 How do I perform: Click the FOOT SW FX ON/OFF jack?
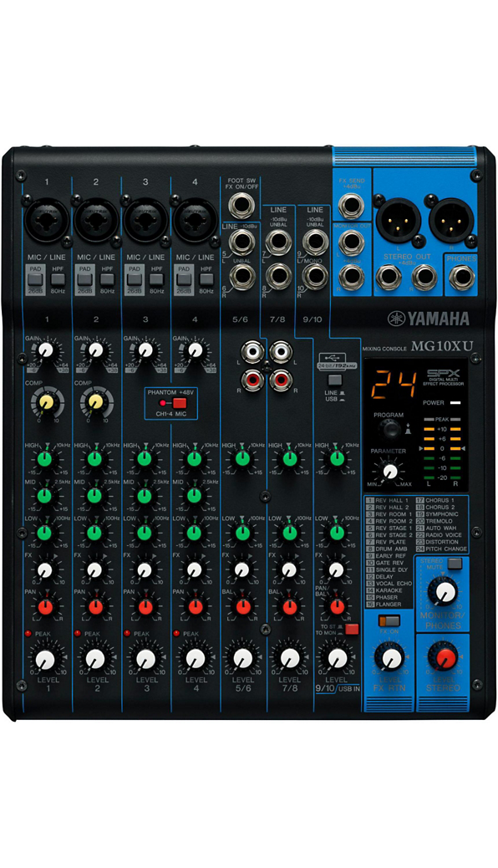point(241,207)
